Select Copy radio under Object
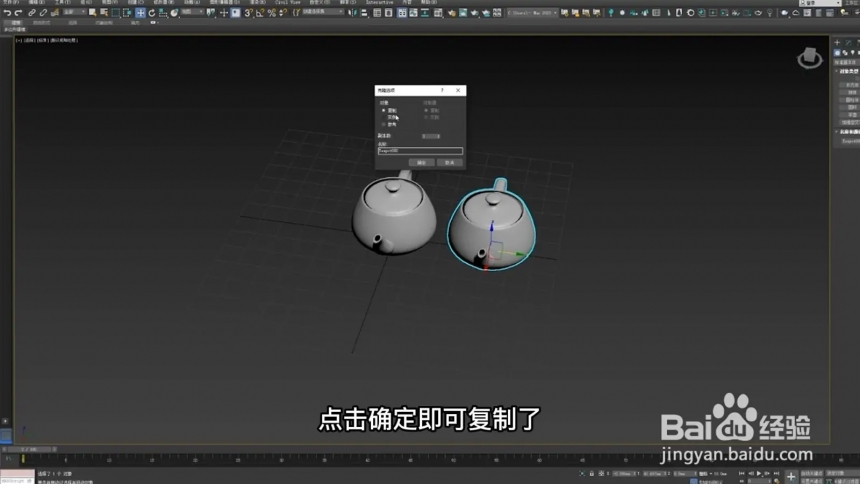 [x=383, y=110]
